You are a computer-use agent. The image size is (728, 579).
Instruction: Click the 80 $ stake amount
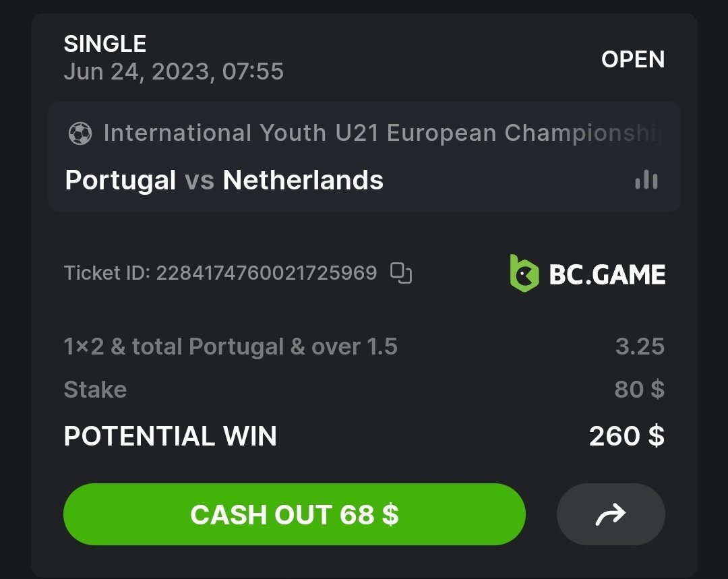639,390
